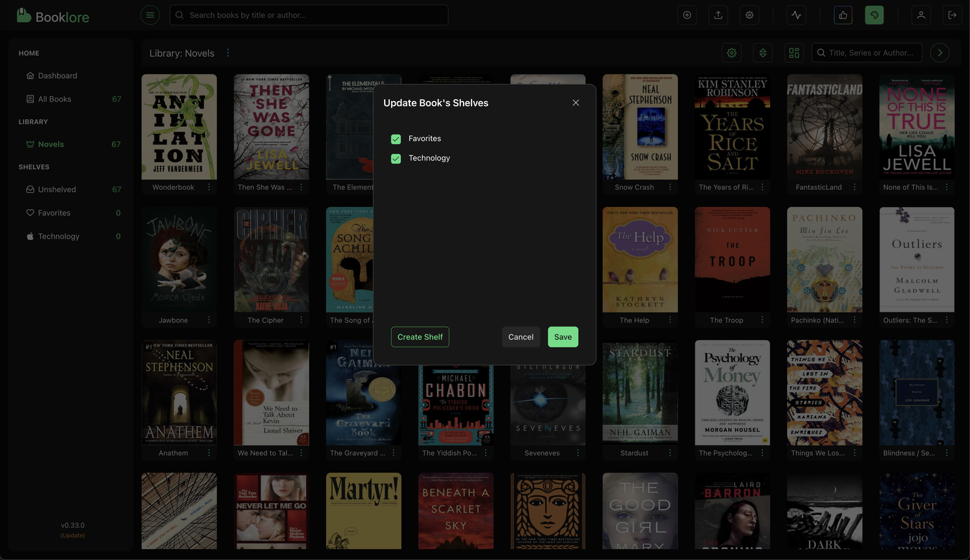Open the user account icon
Viewport: 970px width, 560px height.
tap(921, 15)
